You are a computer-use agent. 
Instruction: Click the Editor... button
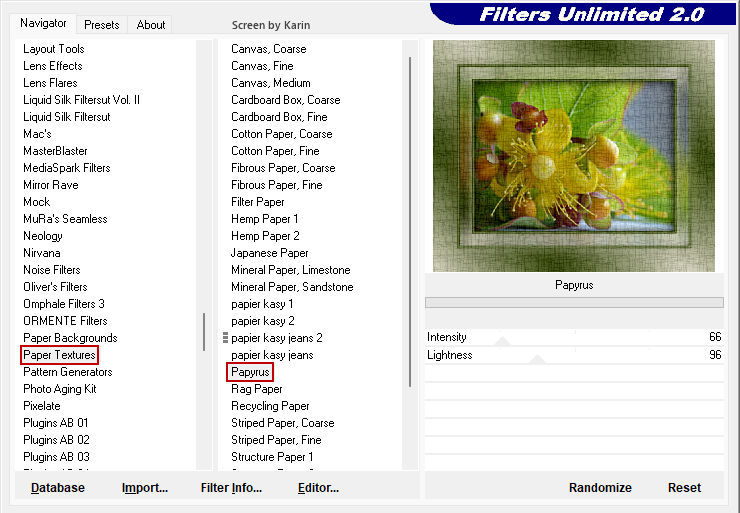(x=318, y=488)
